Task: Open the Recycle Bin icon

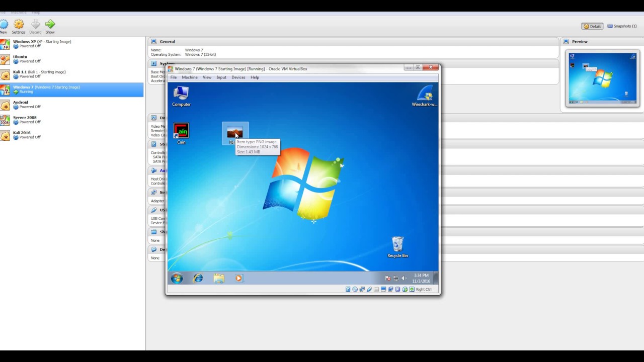Action: (397, 245)
